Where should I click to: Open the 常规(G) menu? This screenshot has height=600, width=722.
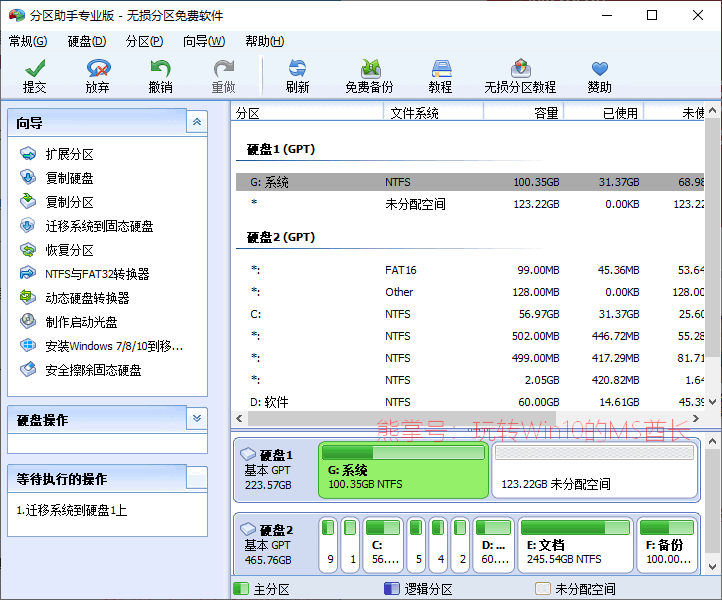tap(28, 41)
